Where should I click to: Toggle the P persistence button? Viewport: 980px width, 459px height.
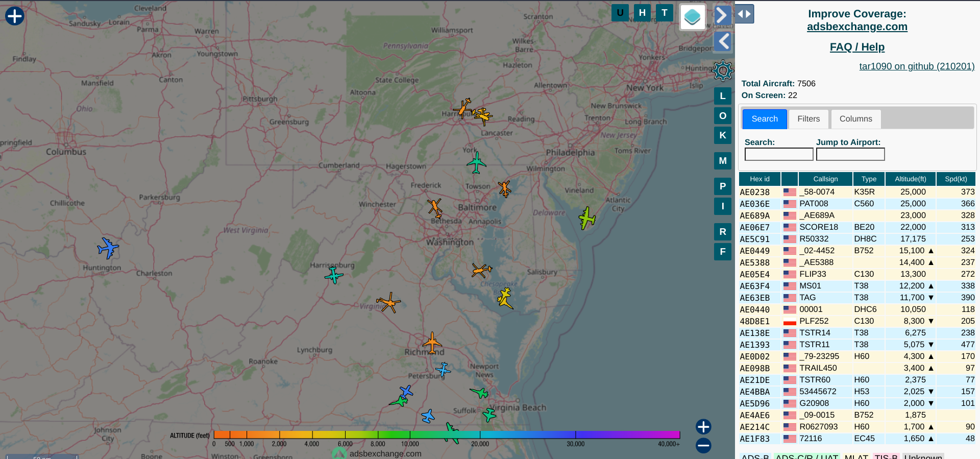tap(723, 186)
